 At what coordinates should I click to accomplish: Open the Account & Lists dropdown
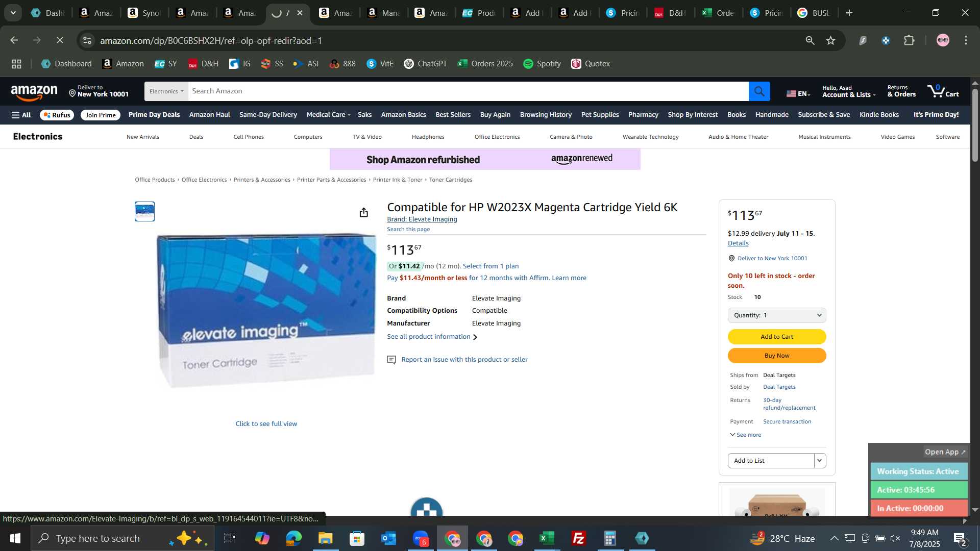click(x=848, y=91)
